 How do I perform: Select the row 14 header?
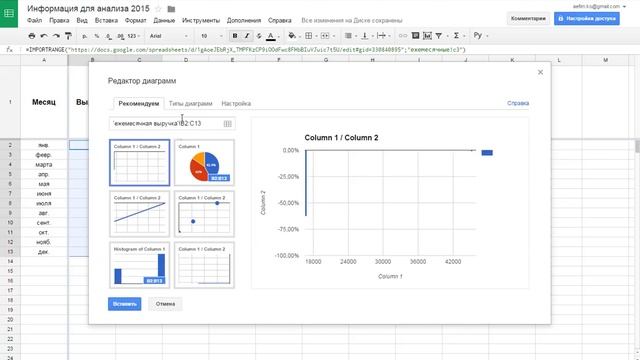click(x=10, y=261)
